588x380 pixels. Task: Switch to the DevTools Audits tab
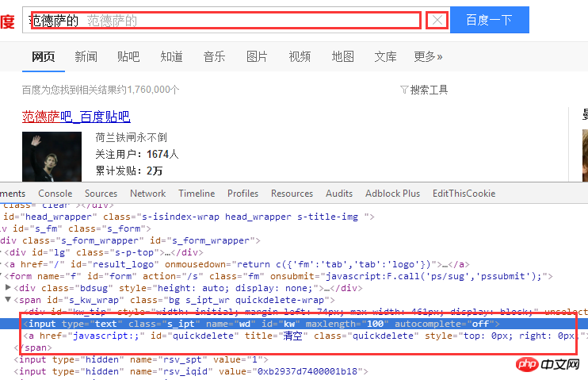click(x=339, y=194)
